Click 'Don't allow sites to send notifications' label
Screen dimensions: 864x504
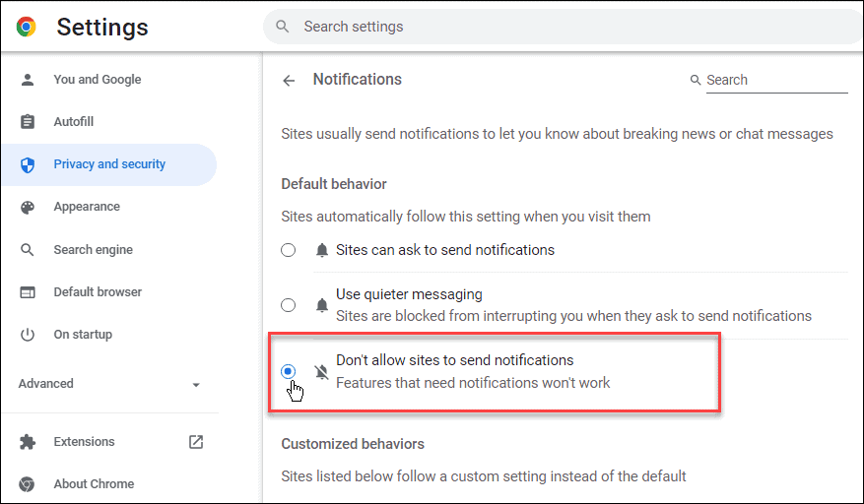(454, 360)
